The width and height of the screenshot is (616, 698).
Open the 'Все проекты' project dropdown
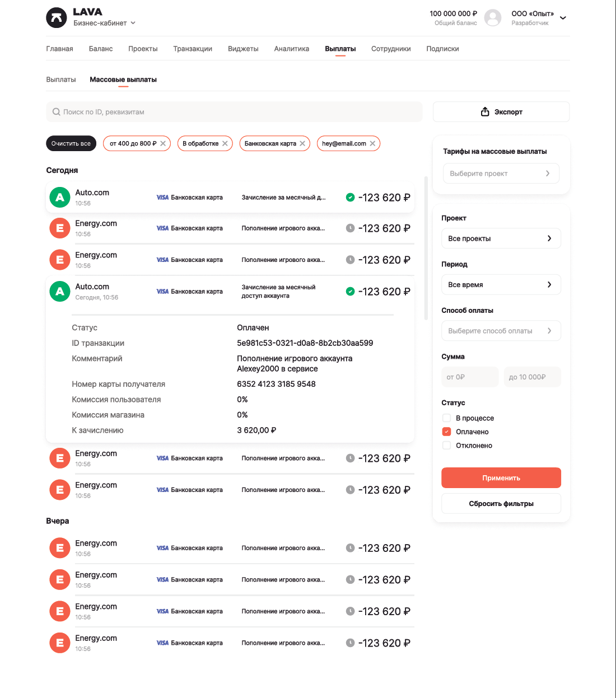501,238
